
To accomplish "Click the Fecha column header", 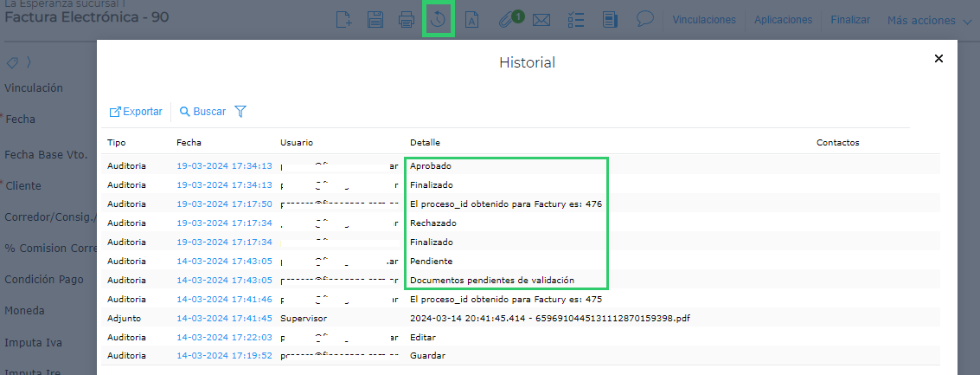I will coord(189,143).
